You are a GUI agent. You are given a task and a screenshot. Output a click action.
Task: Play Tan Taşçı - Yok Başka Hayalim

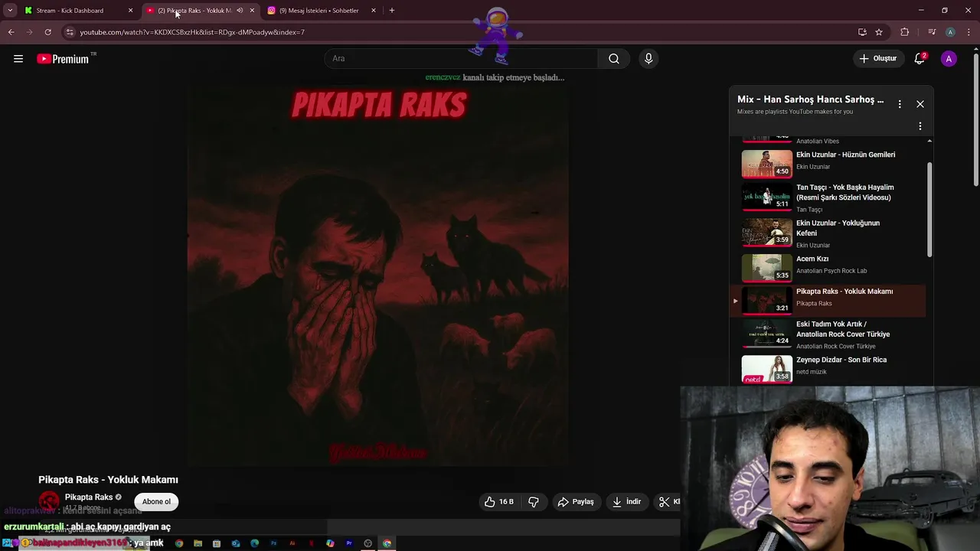tap(833, 197)
